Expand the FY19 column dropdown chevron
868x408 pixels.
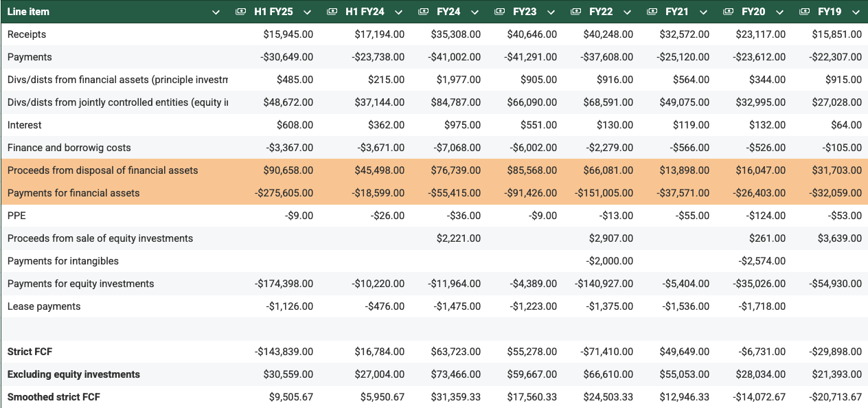pos(855,12)
